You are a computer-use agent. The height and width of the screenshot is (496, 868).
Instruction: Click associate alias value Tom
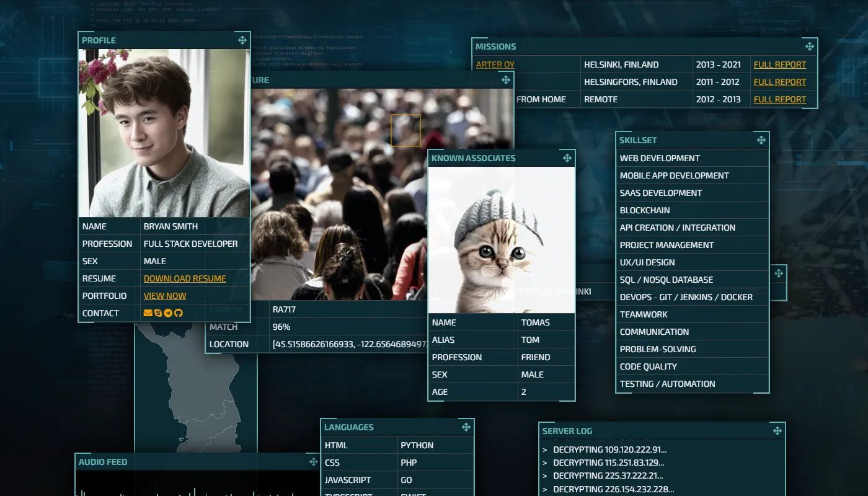[530, 340]
